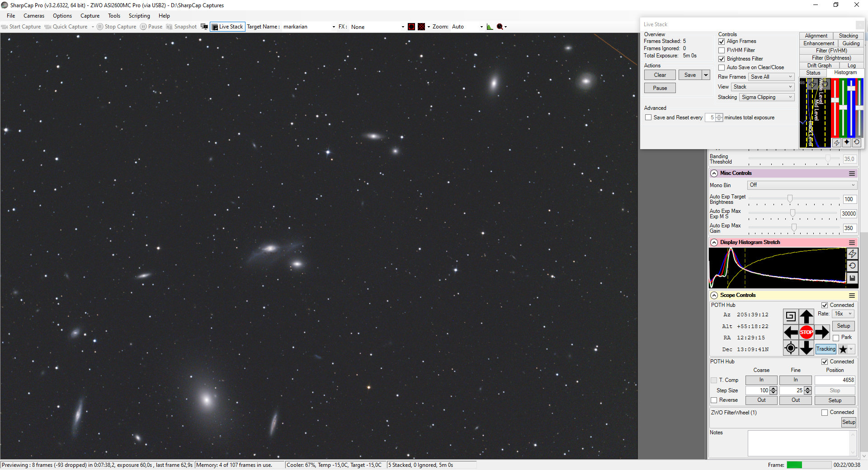
Task: Click the Tracking button
Action: tap(826, 349)
